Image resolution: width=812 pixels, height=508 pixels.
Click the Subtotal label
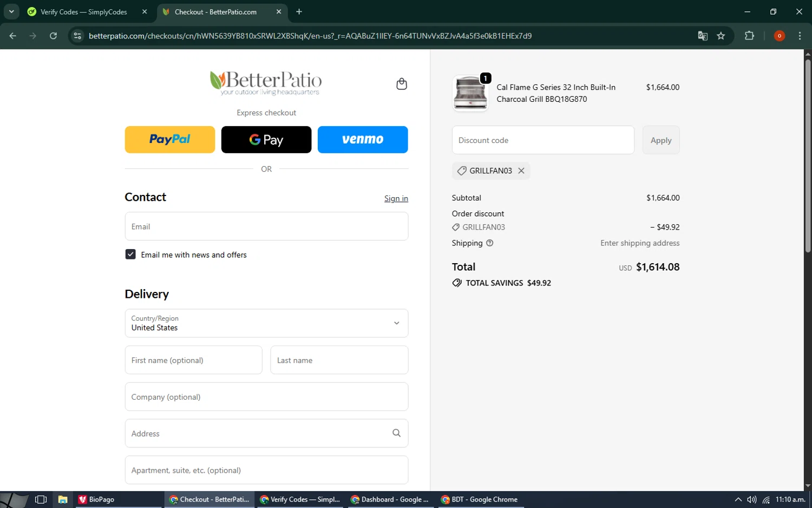tap(467, 198)
